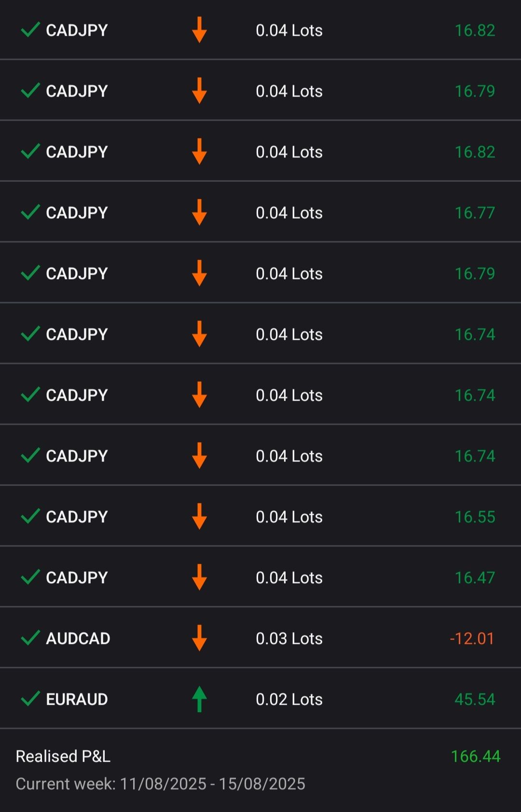Click the down arrow on the 16.55 trade

click(x=199, y=517)
